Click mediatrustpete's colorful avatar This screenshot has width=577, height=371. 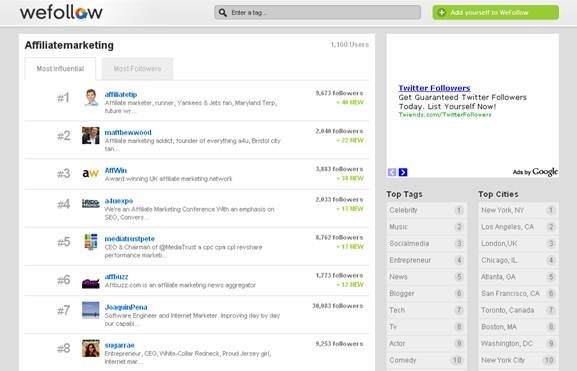pyautogui.click(x=91, y=241)
